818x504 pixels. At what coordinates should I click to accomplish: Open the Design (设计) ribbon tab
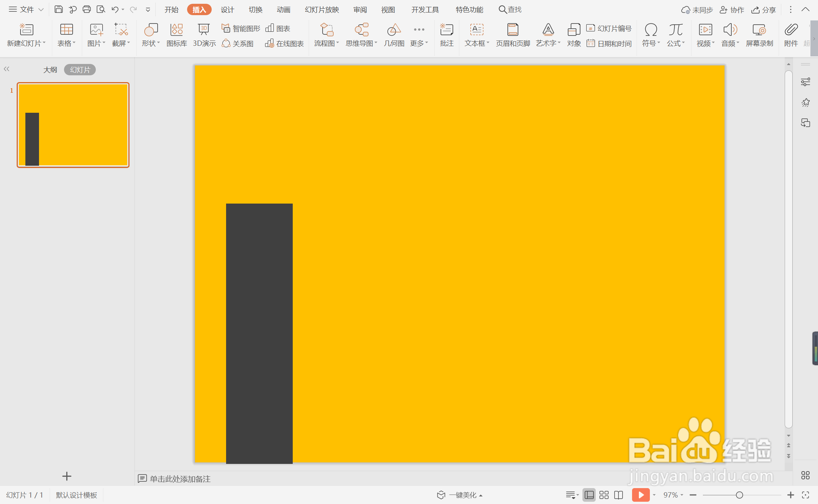[x=227, y=9]
